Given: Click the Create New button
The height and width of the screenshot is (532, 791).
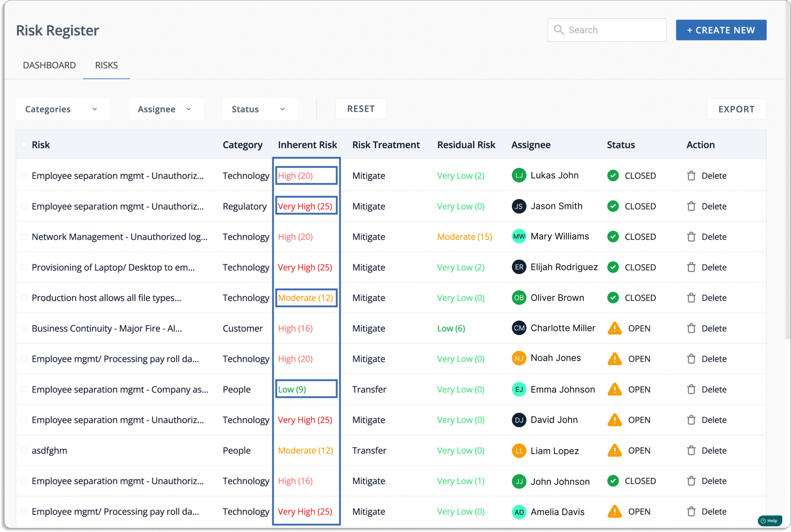Looking at the screenshot, I should coord(721,30).
